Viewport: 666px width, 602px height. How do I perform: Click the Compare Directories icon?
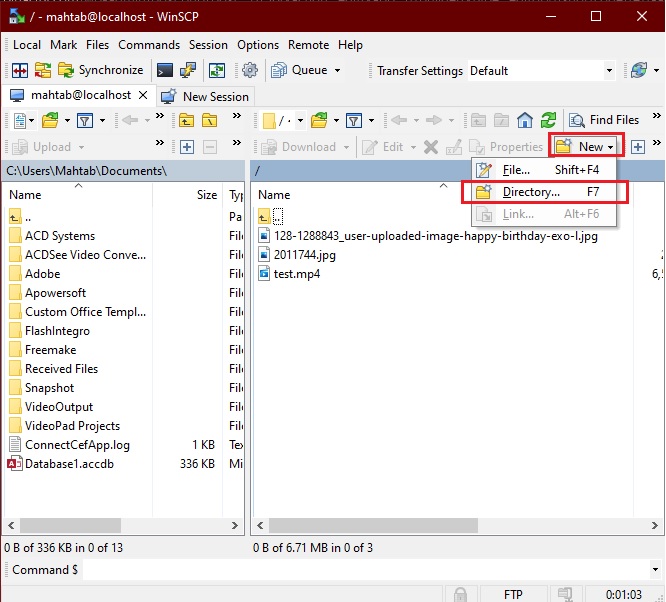[20, 70]
